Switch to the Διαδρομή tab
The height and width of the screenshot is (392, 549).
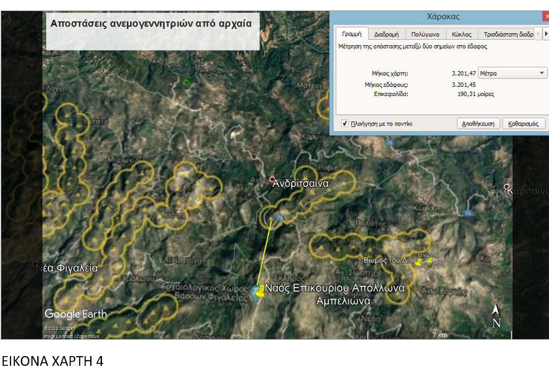(x=387, y=34)
